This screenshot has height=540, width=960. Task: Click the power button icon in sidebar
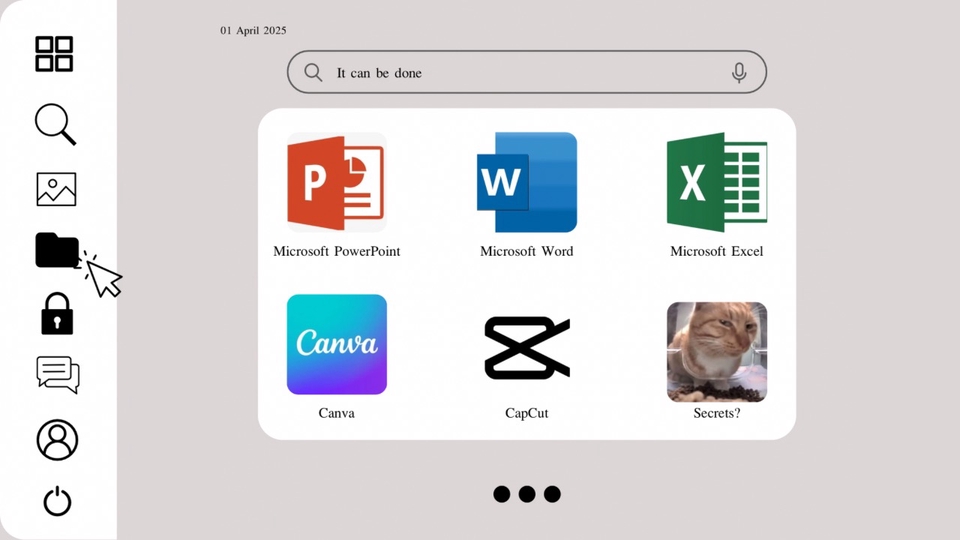pos(57,500)
